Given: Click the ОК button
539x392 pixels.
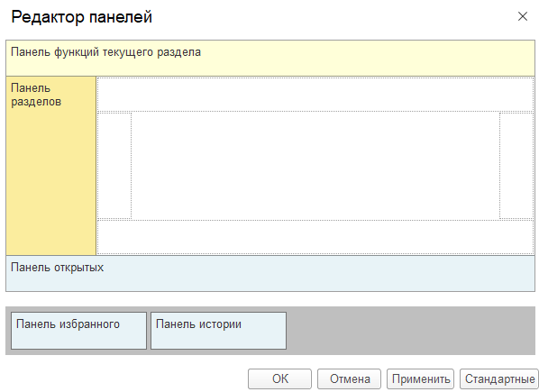Looking at the screenshot, I should tap(279, 378).
